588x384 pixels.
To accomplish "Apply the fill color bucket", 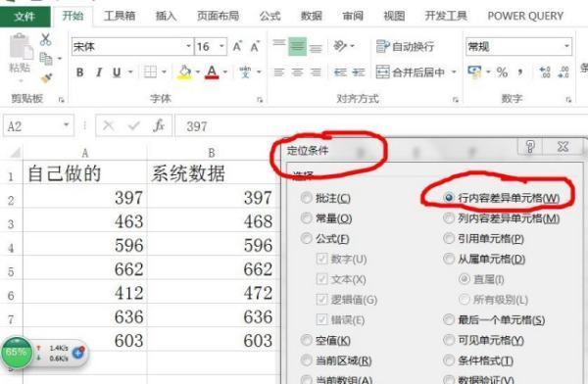I will pyautogui.click(x=184, y=72).
